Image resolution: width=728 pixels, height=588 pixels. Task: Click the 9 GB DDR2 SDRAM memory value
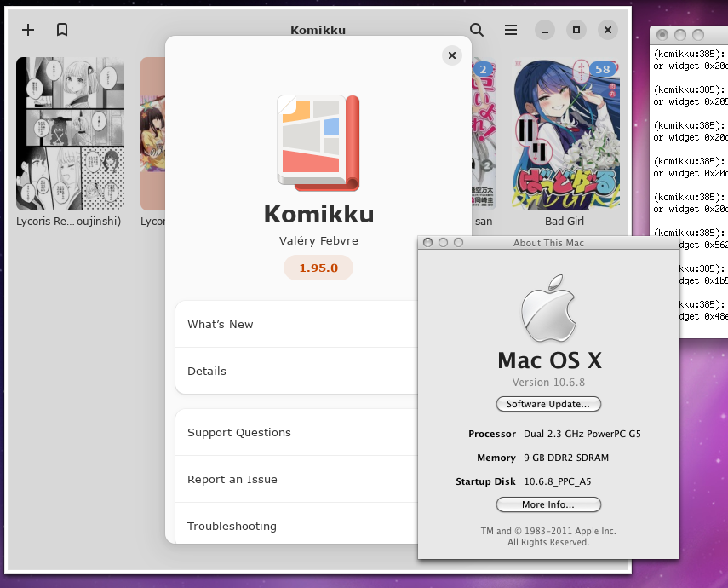[566, 458]
